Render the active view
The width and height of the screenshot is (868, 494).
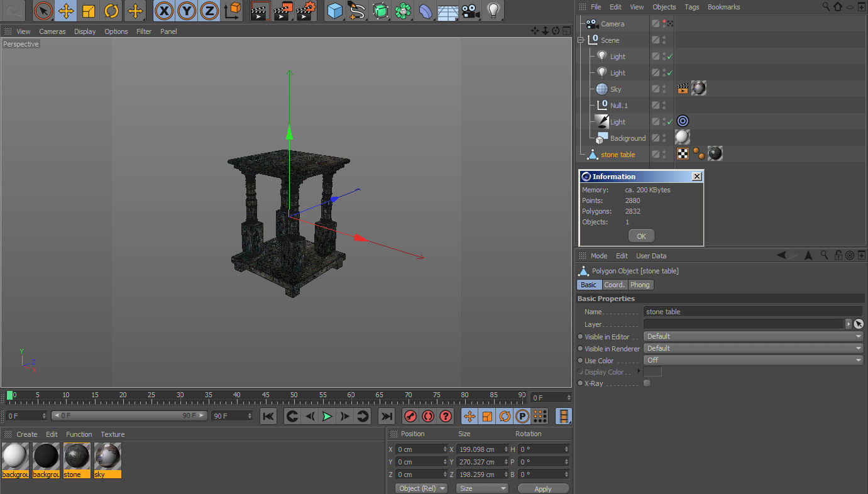(260, 11)
